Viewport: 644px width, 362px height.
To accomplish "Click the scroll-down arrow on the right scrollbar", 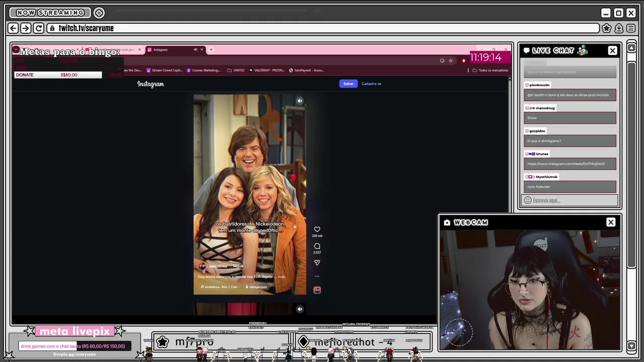I will click(x=631, y=346).
